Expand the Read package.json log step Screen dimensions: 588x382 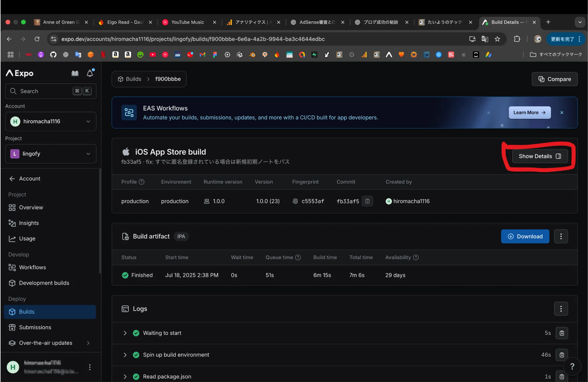click(125, 377)
